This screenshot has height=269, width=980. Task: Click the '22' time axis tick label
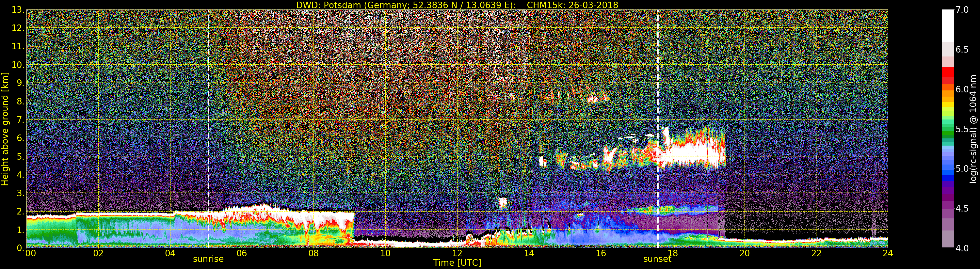[x=816, y=253]
